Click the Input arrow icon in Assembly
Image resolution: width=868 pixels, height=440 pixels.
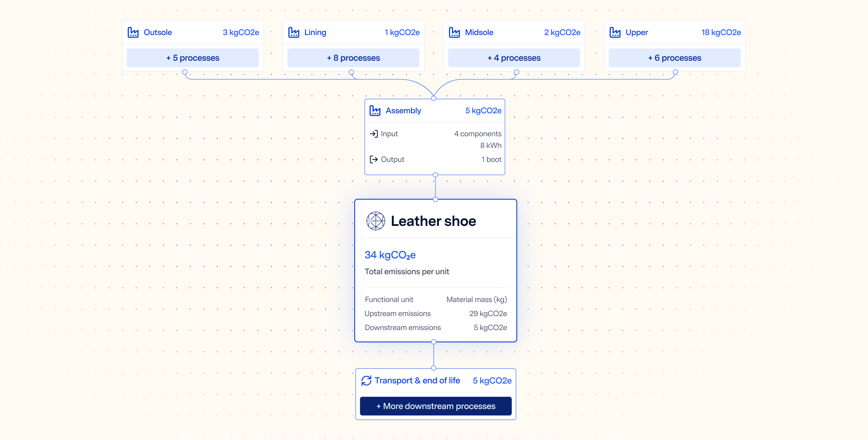pos(374,134)
